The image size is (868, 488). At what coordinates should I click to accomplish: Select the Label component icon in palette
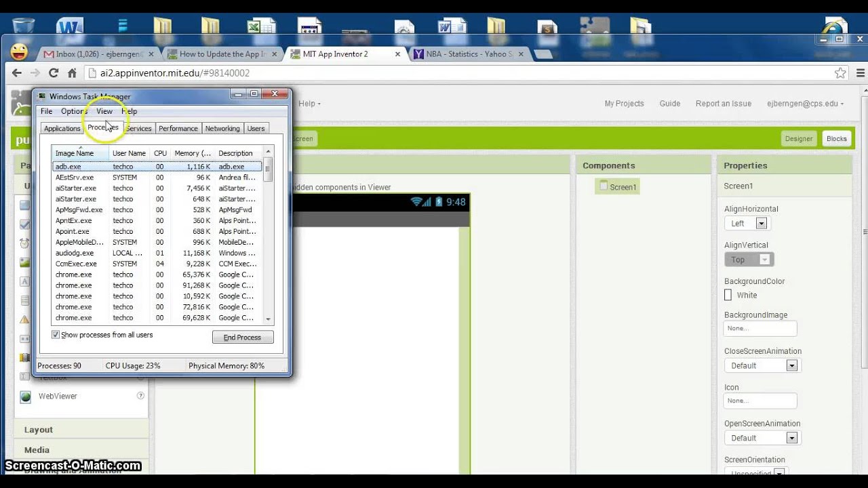click(25, 281)
